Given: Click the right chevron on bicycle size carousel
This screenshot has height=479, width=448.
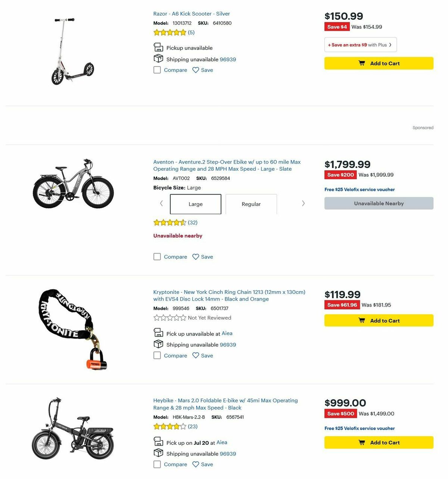Looking at the screenshot, I should 304,203.
